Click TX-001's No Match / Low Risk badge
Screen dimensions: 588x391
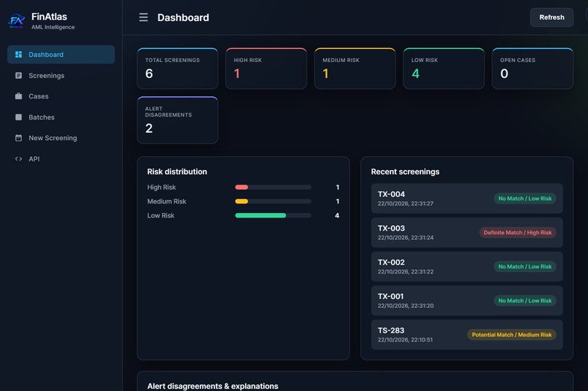[525, 301]
